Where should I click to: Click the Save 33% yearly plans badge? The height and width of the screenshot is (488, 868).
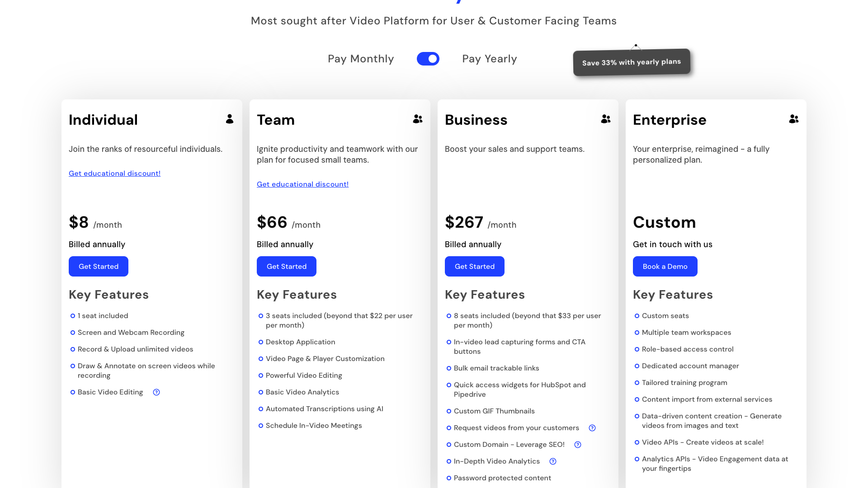(x=631, y=62)
